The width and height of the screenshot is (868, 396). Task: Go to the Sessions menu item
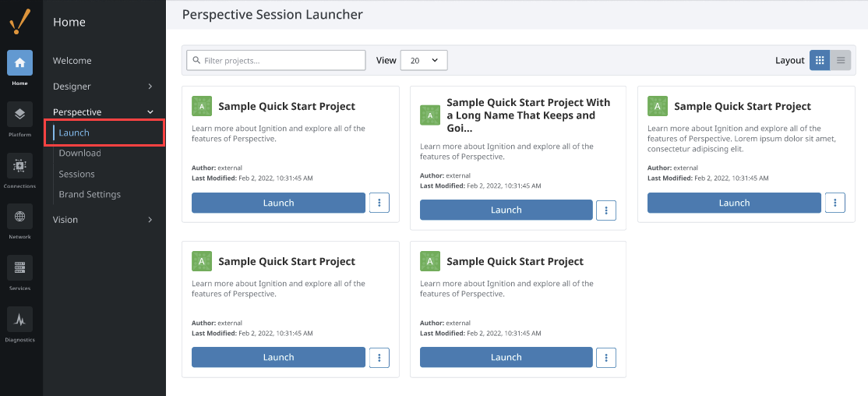[x=76, y=174]
